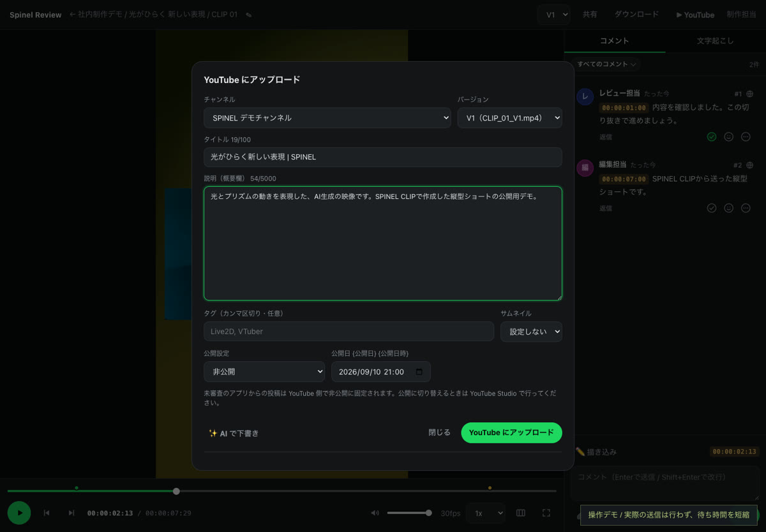Click the YouTube button in the top bar
766x532 pixels.
pos(695,15)
